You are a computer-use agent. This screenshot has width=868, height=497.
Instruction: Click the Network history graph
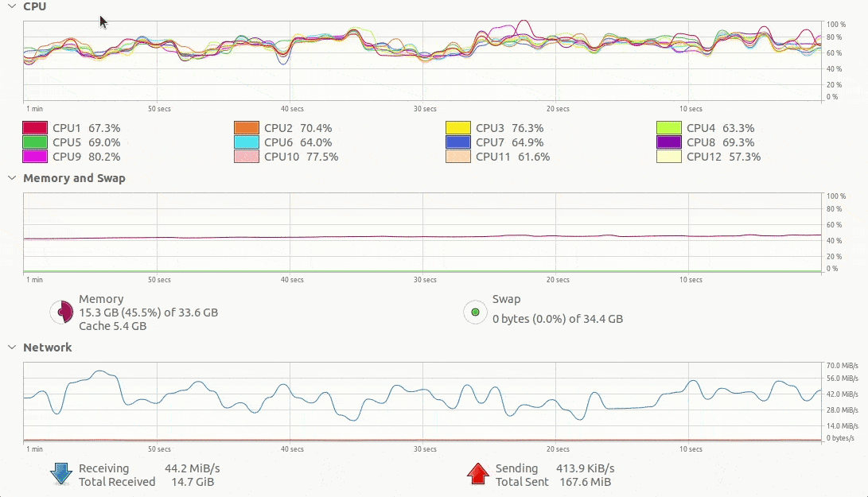pos(422,402)
